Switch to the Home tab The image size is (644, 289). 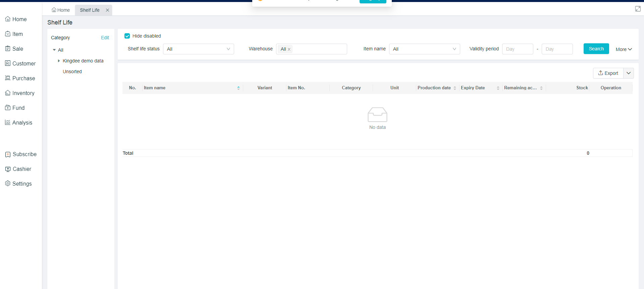point(61,10)
